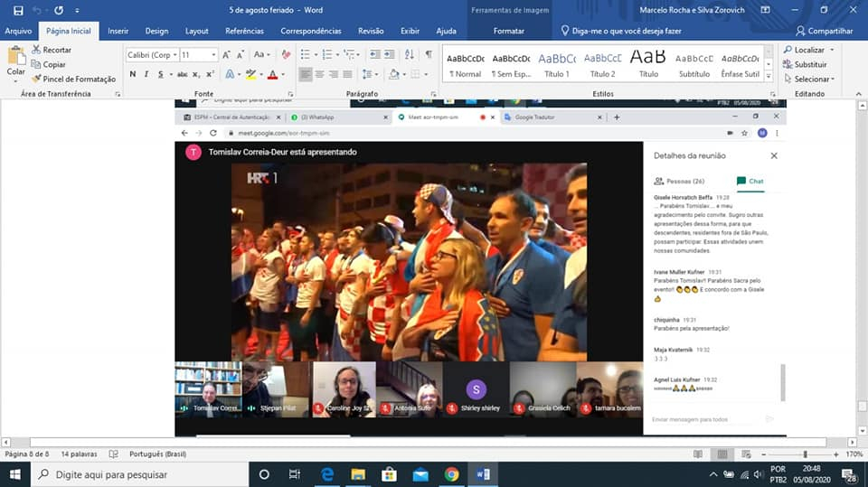This screenshot has width=868, height=487.
Task: Expand the Estilos styles gallery
Action: tap(769, 75)
